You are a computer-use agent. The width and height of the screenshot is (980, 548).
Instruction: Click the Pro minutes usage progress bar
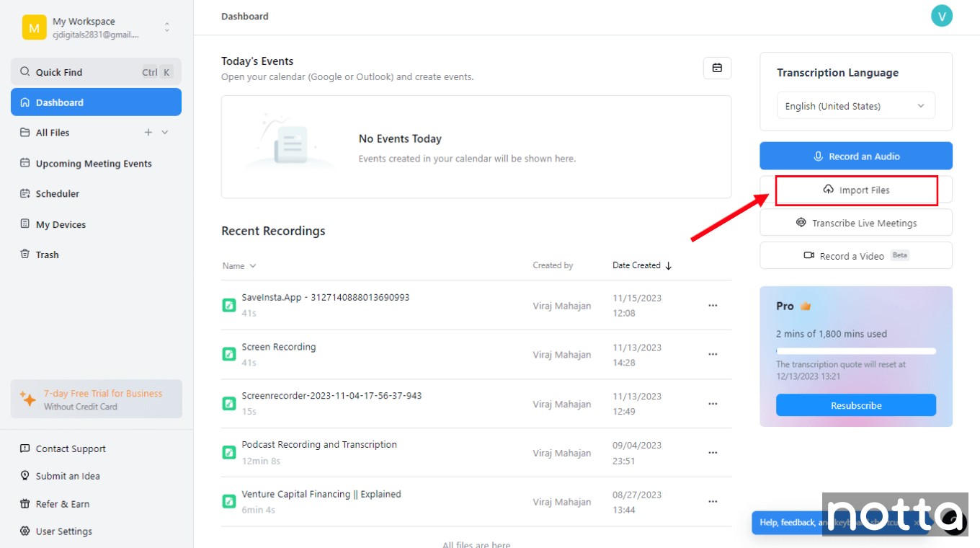tap(855, 350)
